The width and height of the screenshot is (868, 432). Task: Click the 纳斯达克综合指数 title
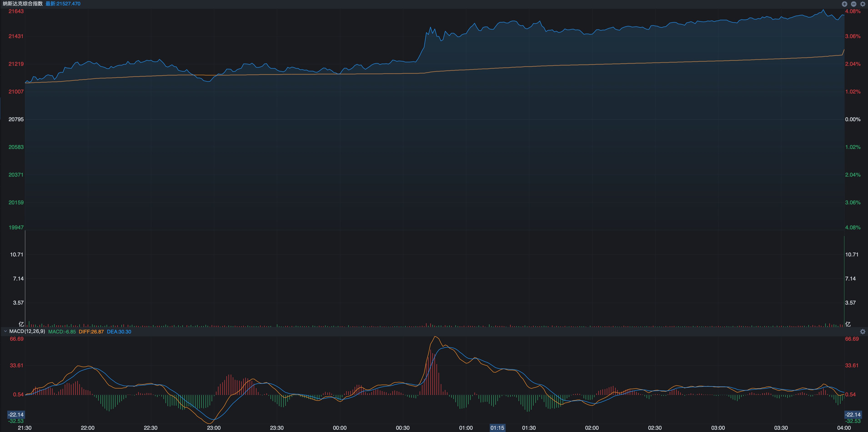[23, 4]
